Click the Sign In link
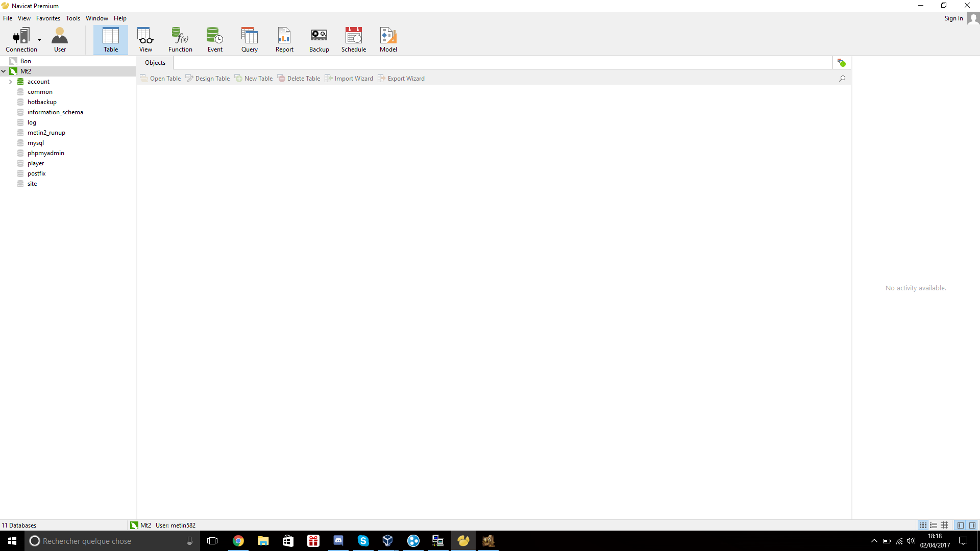The width and height of the screenshot is (980, 551). pos(953,18)
